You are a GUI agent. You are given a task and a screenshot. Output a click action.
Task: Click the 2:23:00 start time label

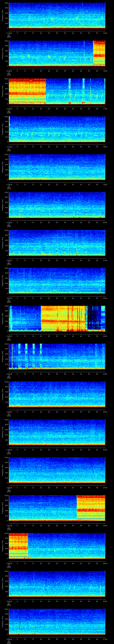click(x=9, y=374)
